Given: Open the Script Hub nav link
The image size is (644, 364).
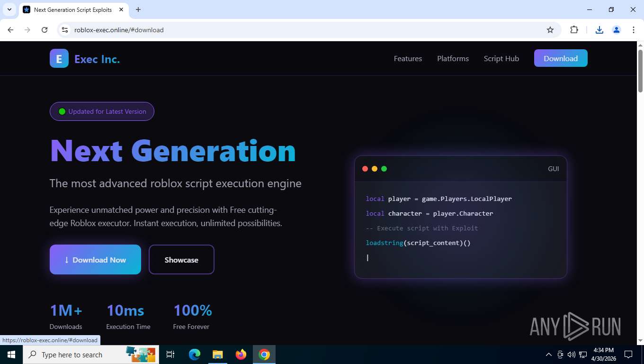Looking at the screenshot, I should [x=501, y=58].
